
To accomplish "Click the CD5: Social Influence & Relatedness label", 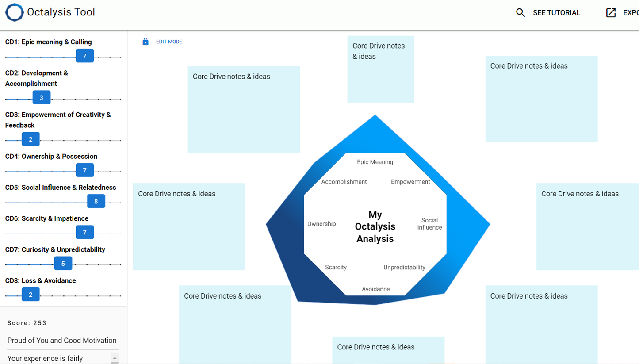I will point(61,188).
